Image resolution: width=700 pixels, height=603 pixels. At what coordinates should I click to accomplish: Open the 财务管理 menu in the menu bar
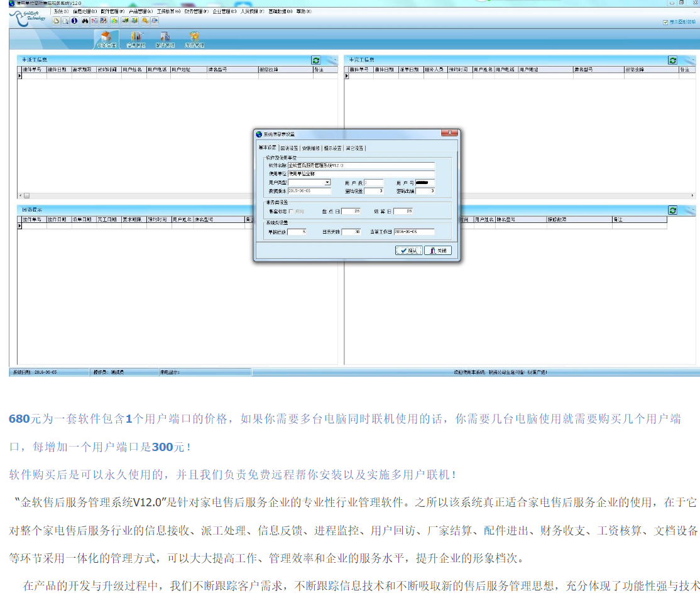197,11
